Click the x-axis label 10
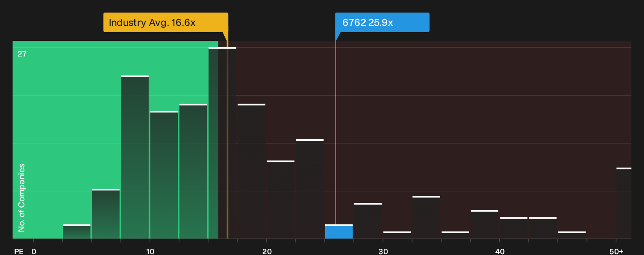This screenshot has height=255, width=644. 150,251
